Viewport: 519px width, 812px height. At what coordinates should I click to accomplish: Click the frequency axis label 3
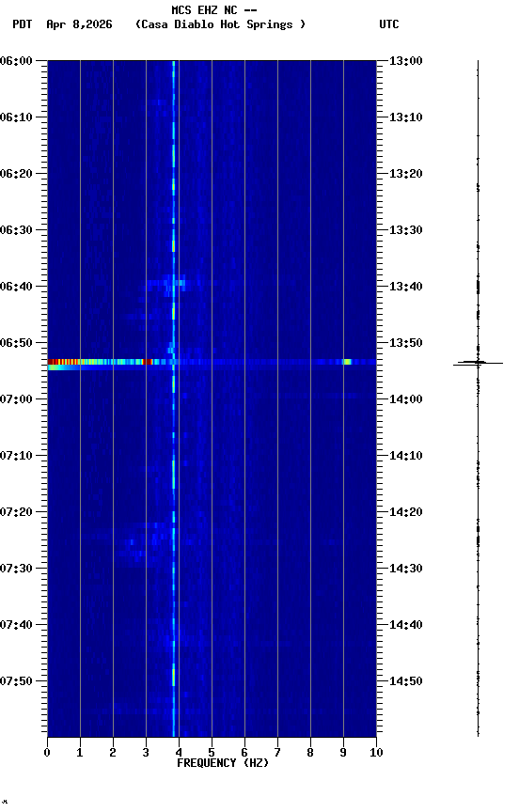tap(146, 753)
